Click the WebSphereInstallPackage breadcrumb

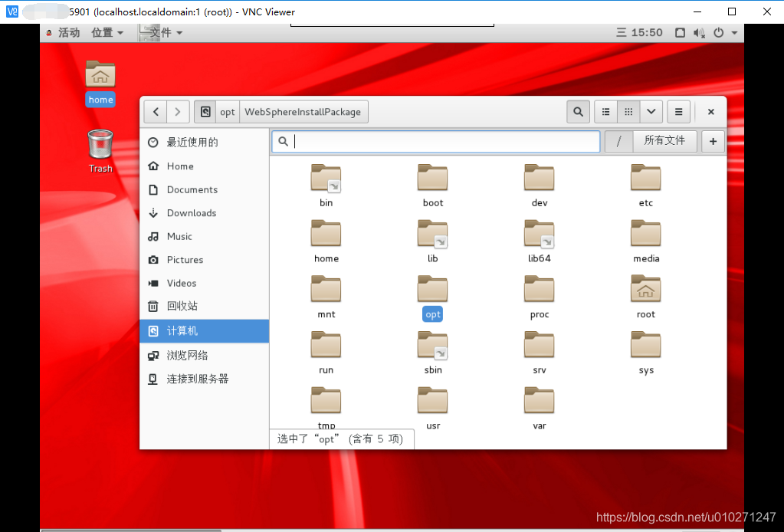tap(303, 111)
